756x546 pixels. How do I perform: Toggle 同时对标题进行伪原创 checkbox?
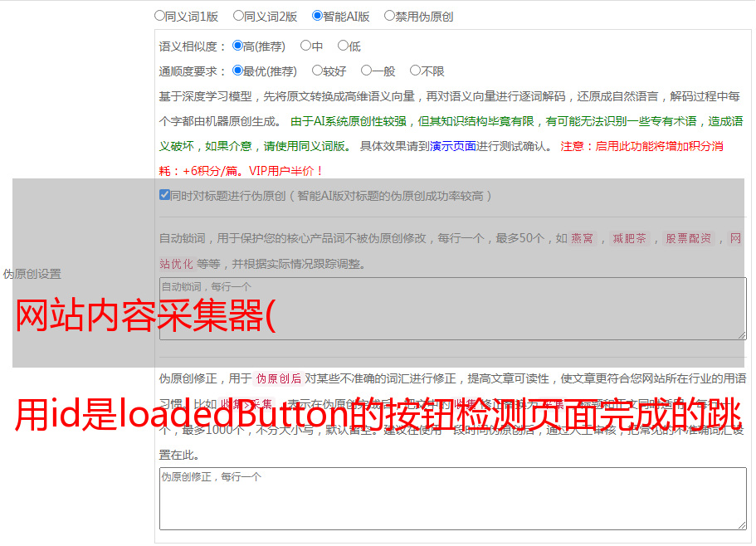click(x=164, y=195)
